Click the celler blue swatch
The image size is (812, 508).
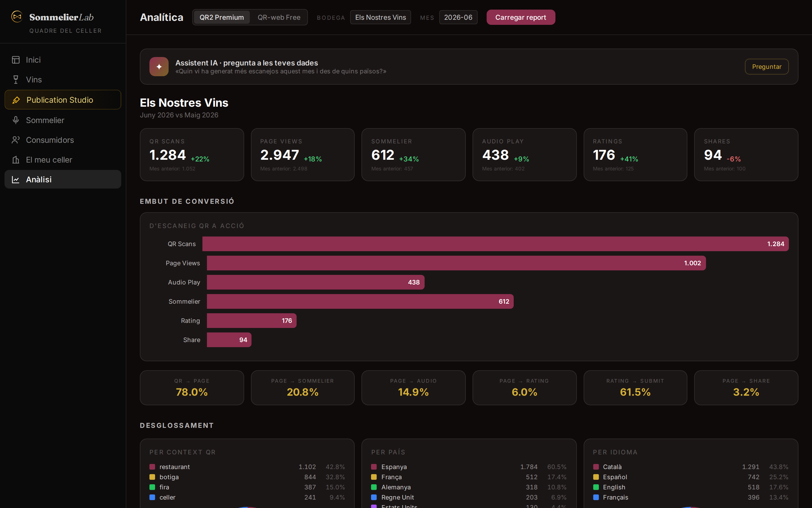coord(152,497)
